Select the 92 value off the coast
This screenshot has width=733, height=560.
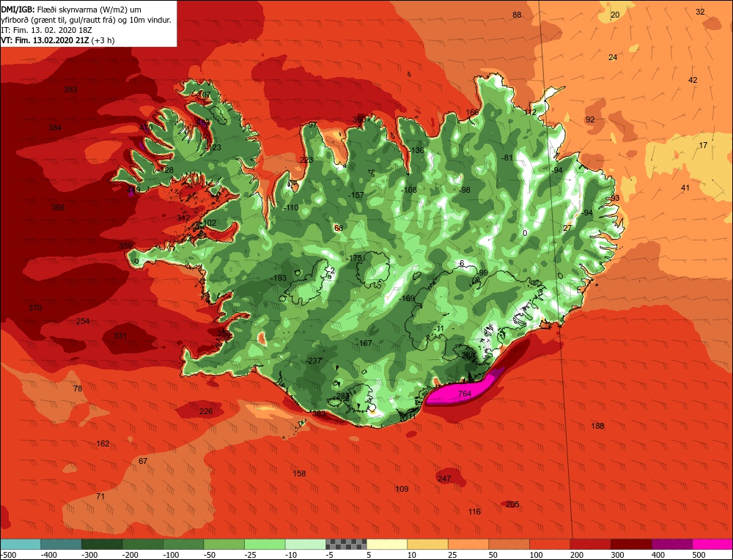(x=590, y=119)
